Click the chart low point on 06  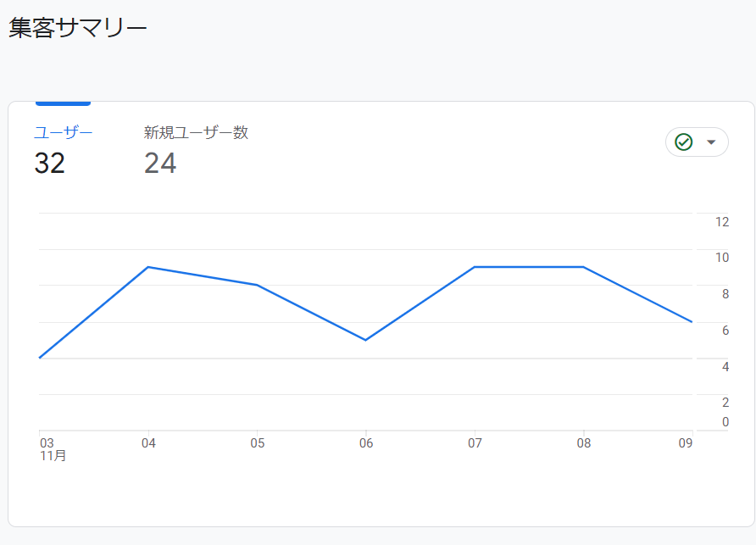click(x=366, y=340)
